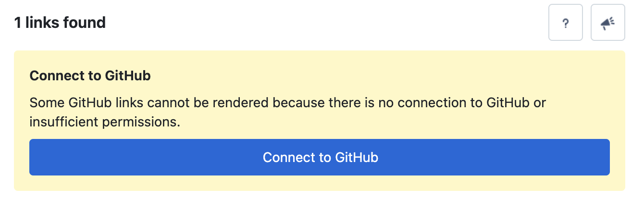Viewport: 644px width, 200px height.
Task: Click the question mark symbol top right
Action: point(566,23)
